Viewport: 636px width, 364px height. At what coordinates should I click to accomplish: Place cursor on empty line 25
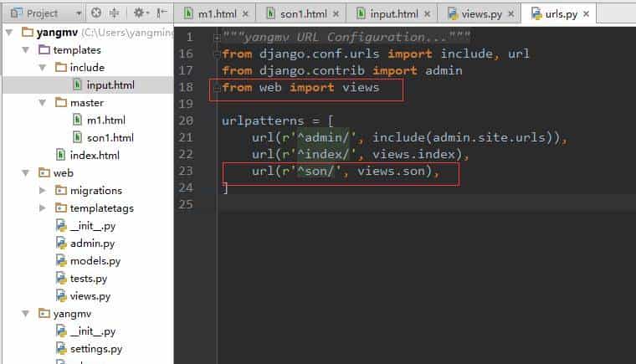click(x=426, y=204)
